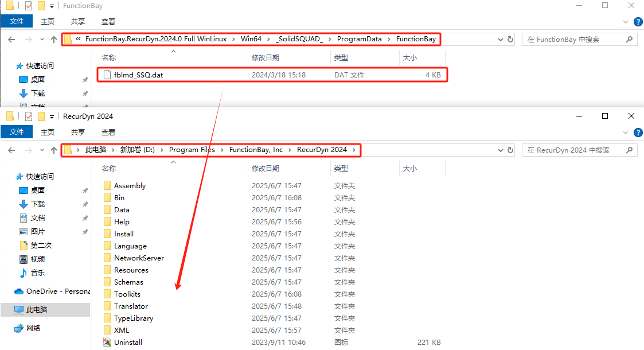Open 音乐 in RecurDyn 2024 navigation pane
The width and height of the screenshot is (644, 350).
tap(33, 273)
